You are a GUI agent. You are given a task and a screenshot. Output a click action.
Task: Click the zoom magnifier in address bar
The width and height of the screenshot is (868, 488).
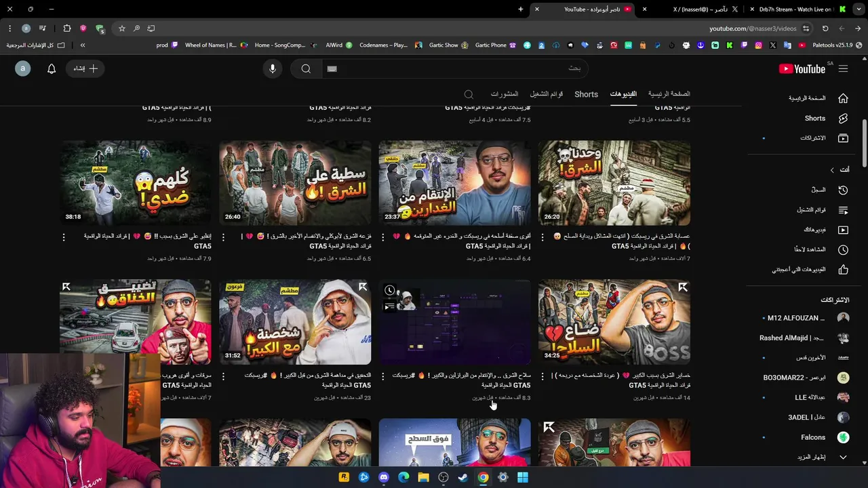click(136, 28)
